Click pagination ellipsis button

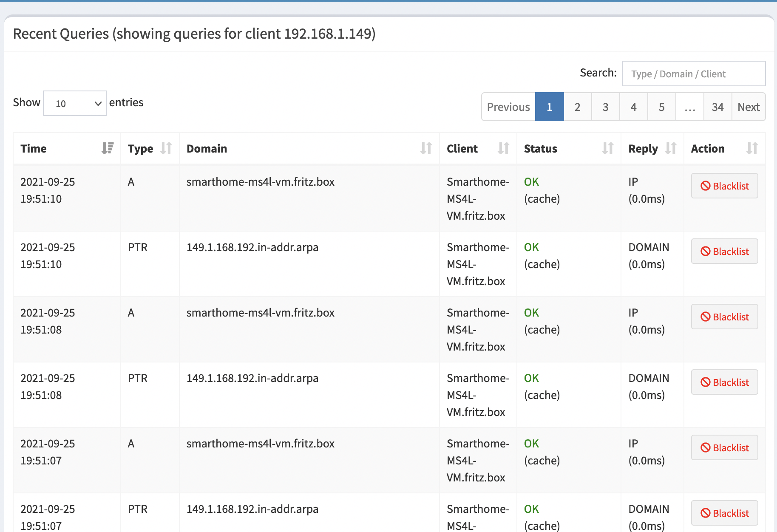coord(689,107)
